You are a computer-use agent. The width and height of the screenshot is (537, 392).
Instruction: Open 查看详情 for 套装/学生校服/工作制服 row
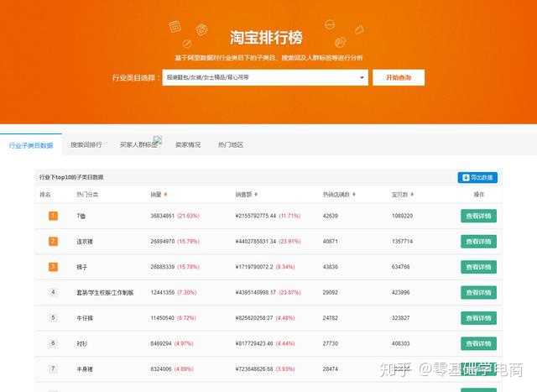pos(478,292)
